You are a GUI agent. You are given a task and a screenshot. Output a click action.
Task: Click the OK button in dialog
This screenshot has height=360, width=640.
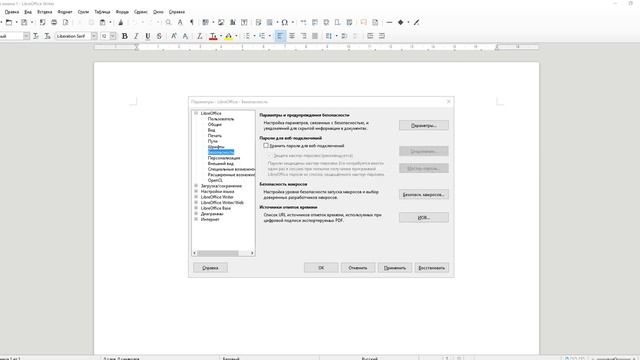321,268
